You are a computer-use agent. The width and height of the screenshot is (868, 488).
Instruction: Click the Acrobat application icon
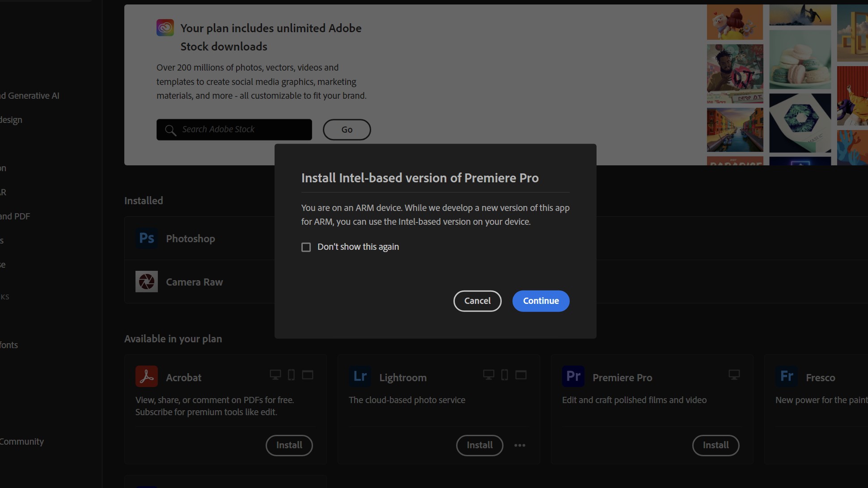(146, 377)
